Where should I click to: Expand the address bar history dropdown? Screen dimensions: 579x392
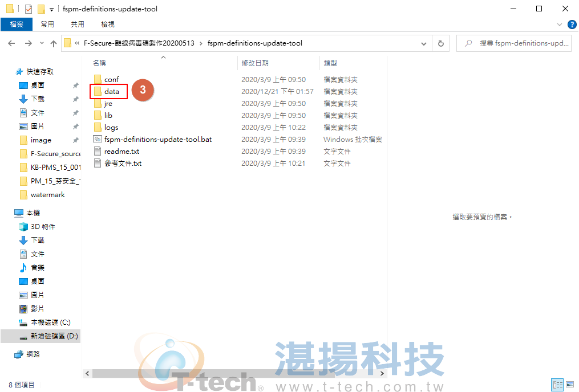pyautogui.click(x=423, y=43)
